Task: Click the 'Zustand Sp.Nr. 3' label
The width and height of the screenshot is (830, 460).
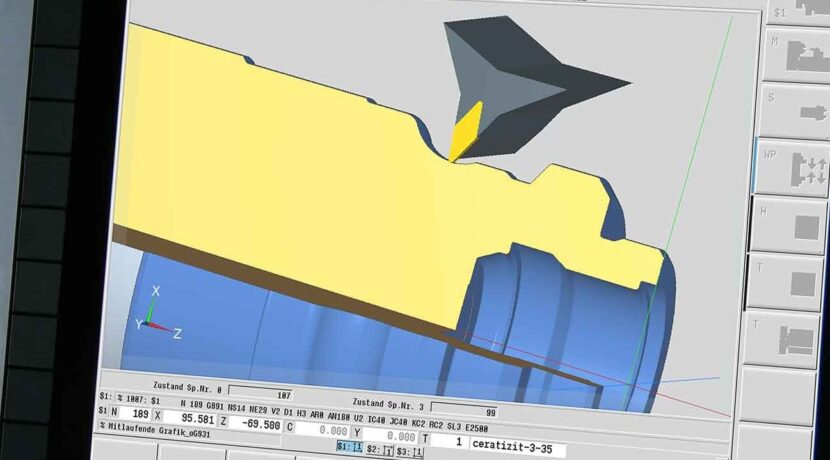Action: (x=387, y=404)
